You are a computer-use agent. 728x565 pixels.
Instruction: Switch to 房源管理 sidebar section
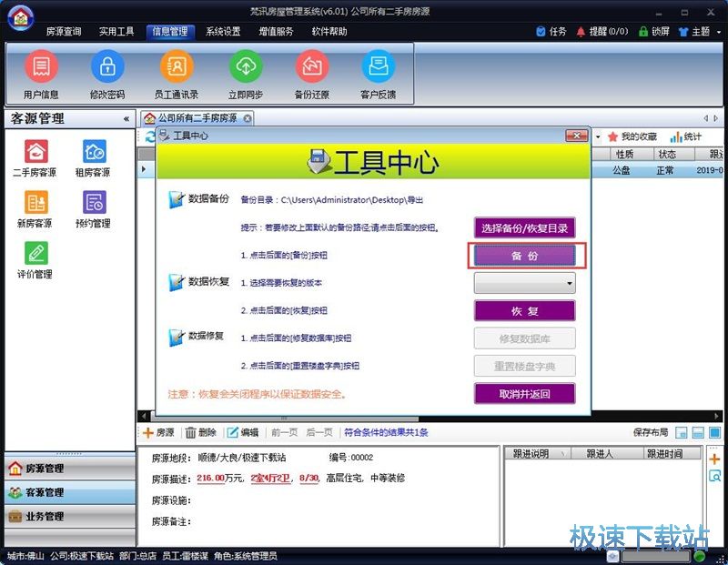(70, 469)
